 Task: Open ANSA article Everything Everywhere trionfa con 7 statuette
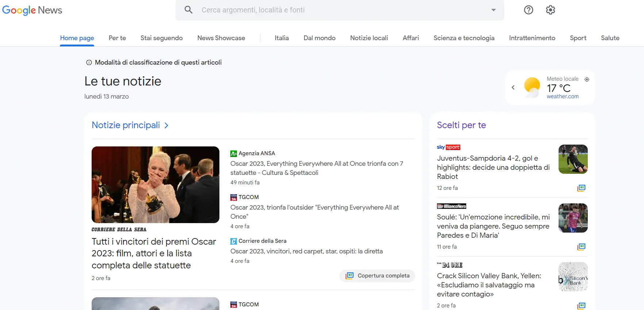(317, 168)
